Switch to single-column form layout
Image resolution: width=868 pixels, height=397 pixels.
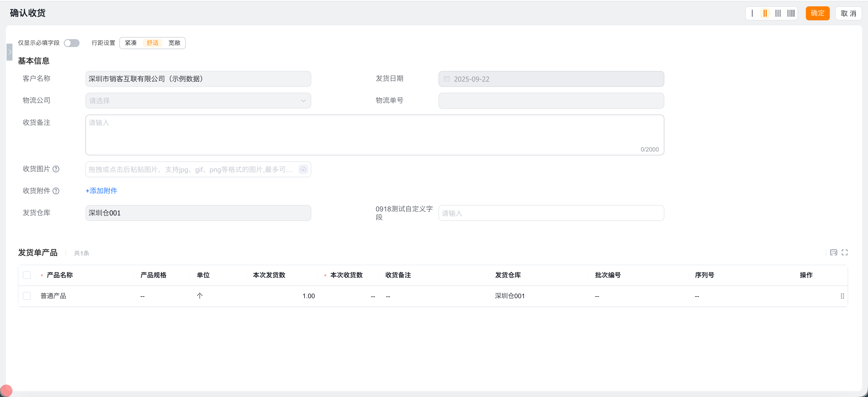point(752,14)
